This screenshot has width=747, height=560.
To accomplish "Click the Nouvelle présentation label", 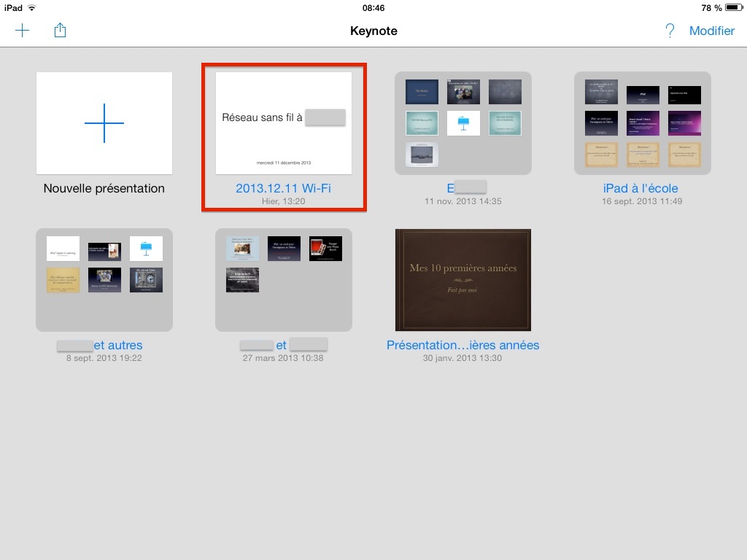I will (104, 188).
